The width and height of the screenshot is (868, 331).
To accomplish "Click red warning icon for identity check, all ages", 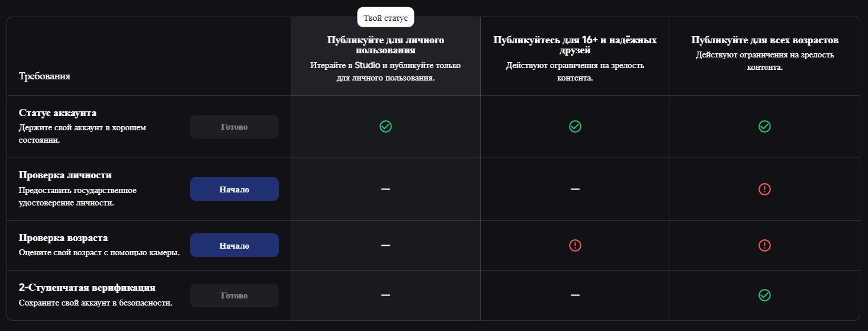I will click(764, 189).
